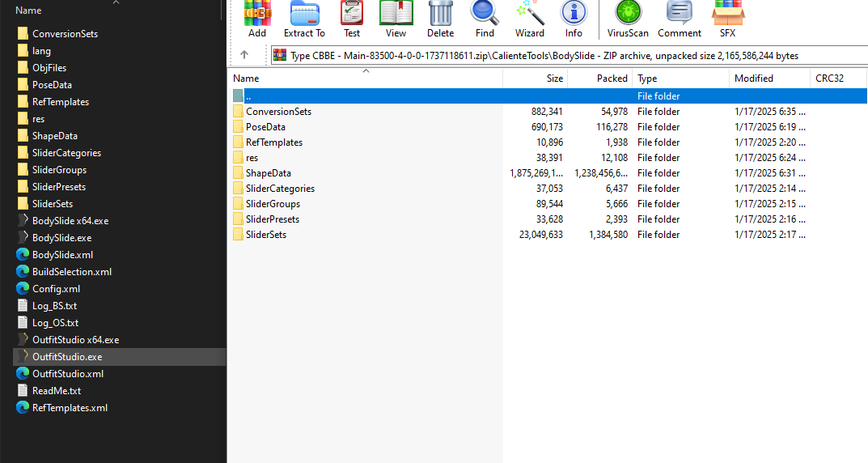The width and height of the screenshot is (868, 463).
Task: Click SliderPresets folder icon in archive list
Action: (238, 219)
